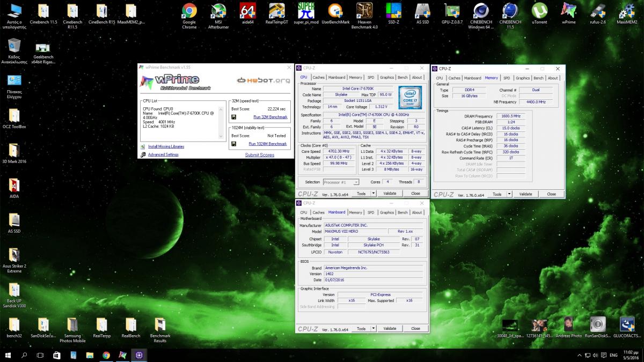Launch the Heaven Benchmark 4.0 shortcut

[x=364, y=15]
